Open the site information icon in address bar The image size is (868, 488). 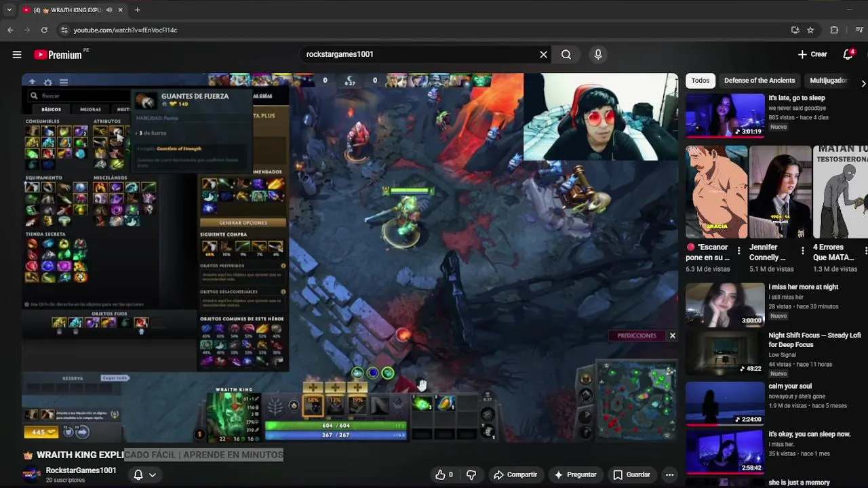(64, 30)
